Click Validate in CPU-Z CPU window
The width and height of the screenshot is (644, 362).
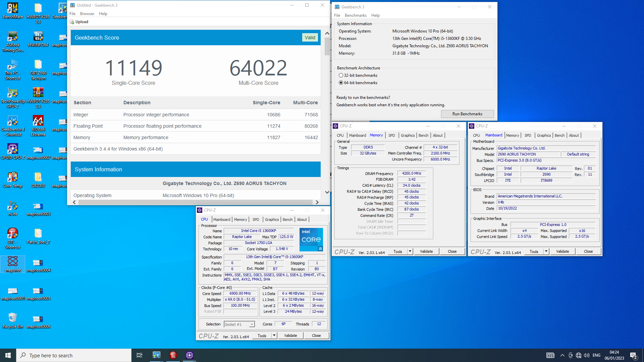[x=290, y=336]
